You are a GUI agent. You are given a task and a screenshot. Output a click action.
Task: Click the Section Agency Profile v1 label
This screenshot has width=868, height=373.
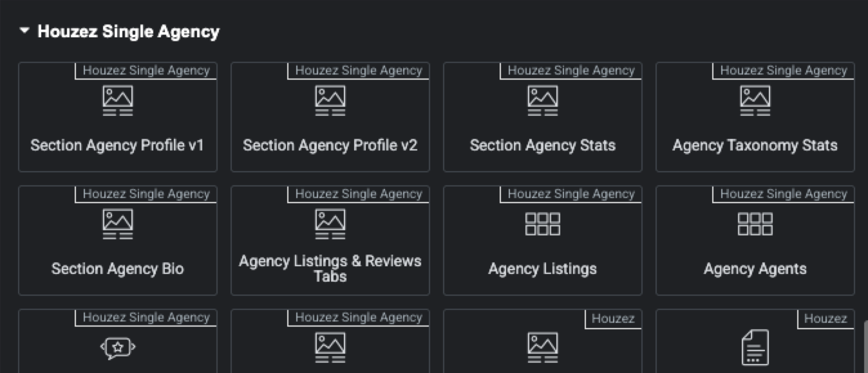pos(117,145)
